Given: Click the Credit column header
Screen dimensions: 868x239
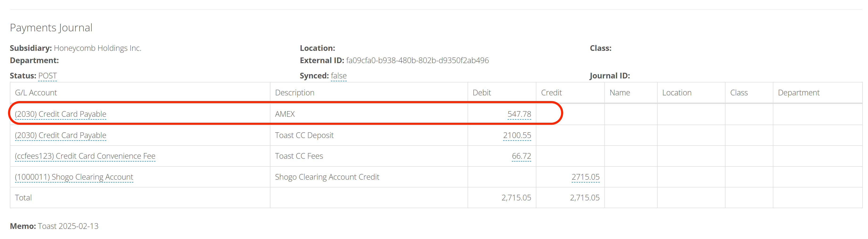Looking at the screenshot, I should click(x=551, y=93).
